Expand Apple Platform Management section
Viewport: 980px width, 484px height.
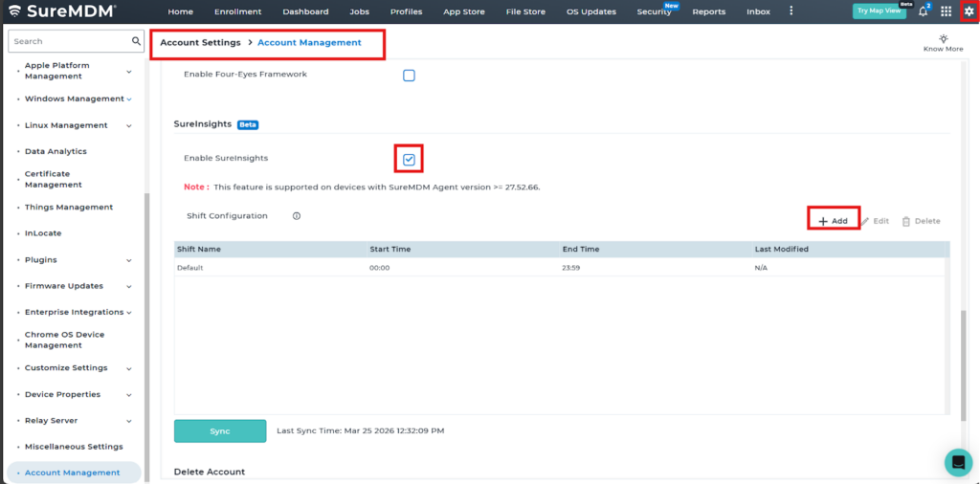coord(129,71)
